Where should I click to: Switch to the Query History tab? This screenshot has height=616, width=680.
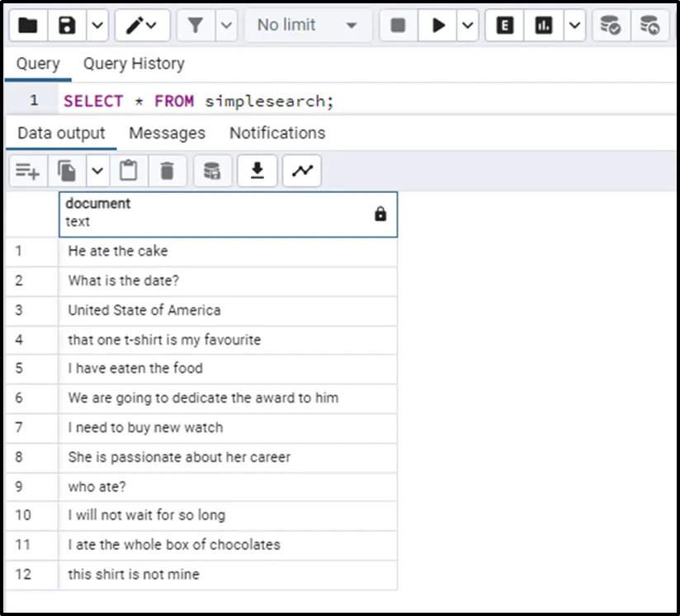[x=134, y=63]
